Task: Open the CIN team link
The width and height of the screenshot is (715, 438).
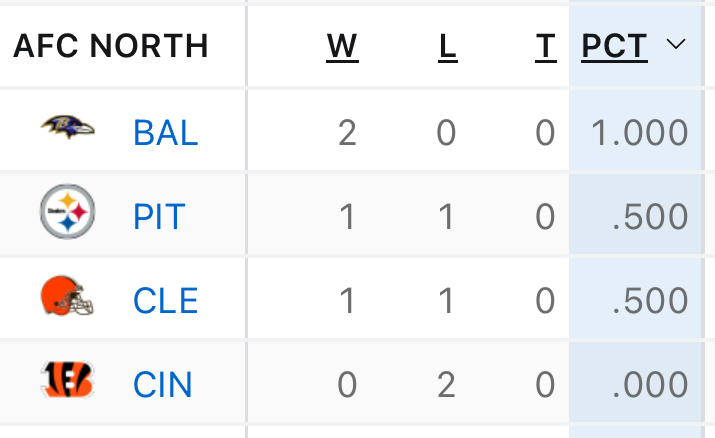Action: tap(162, 385)
